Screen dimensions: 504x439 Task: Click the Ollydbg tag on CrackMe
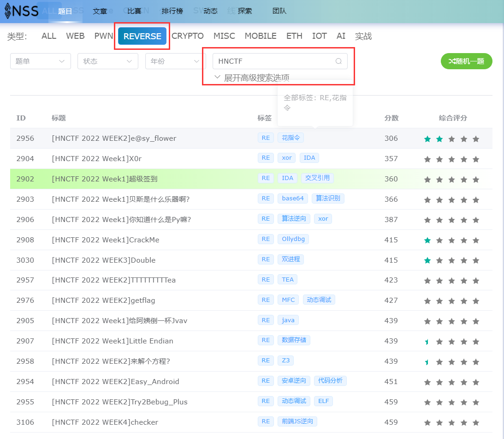(293, 239)
